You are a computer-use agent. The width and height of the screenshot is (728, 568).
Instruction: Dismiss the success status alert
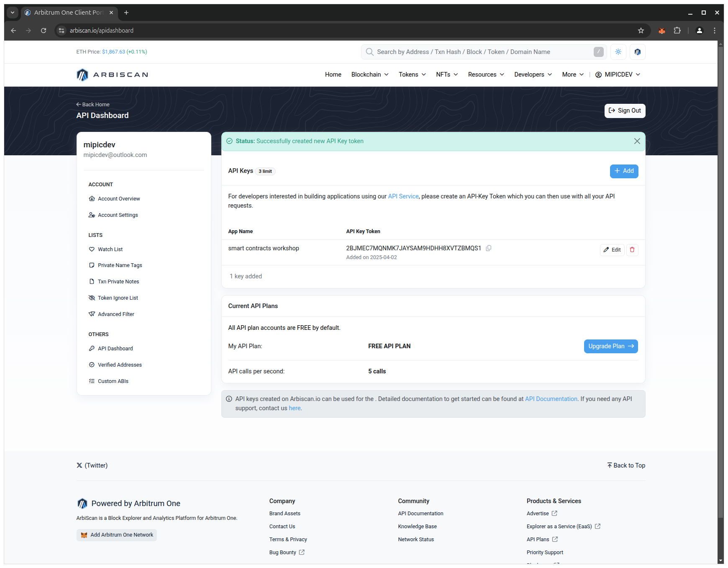click(637, 141)
